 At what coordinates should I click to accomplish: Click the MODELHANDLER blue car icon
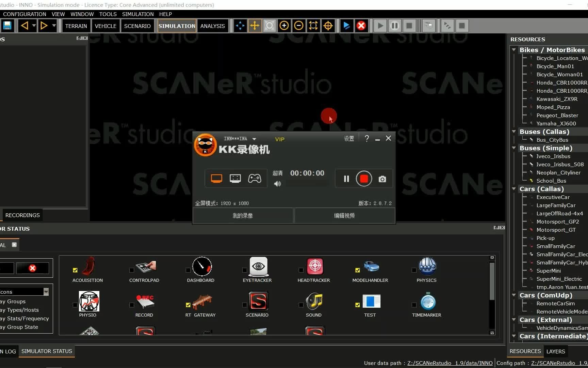[371, 266]
